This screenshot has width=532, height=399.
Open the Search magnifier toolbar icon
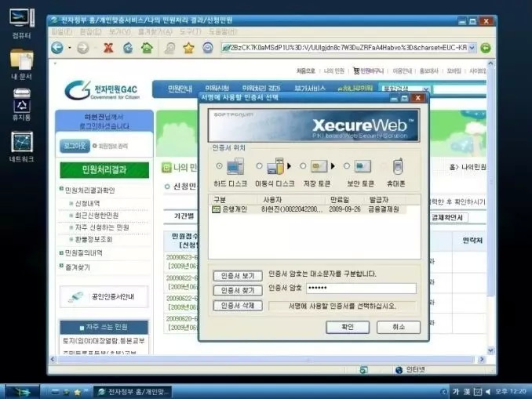pos(169,48)
